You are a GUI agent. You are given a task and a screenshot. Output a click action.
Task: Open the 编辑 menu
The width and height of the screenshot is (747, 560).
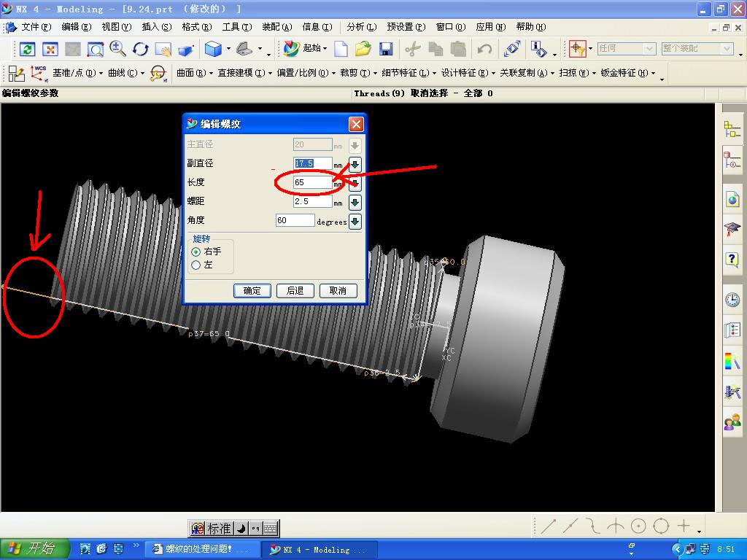(76, 27)
